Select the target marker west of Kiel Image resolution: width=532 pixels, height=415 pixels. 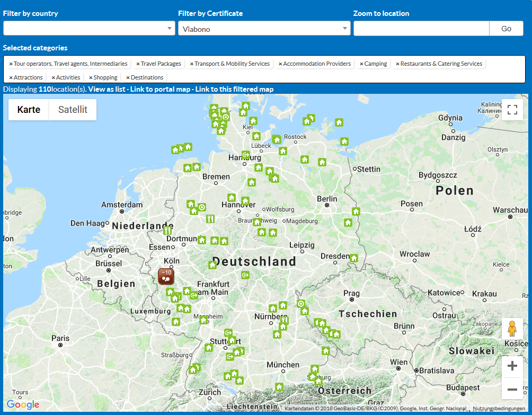tap(226, 117)
